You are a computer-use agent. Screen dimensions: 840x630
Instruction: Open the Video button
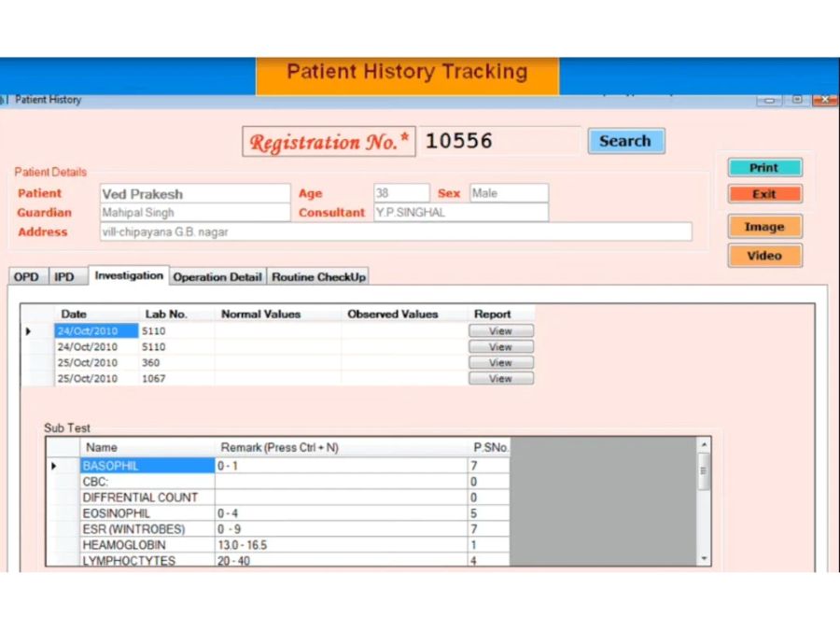click(x=764, y=256)
